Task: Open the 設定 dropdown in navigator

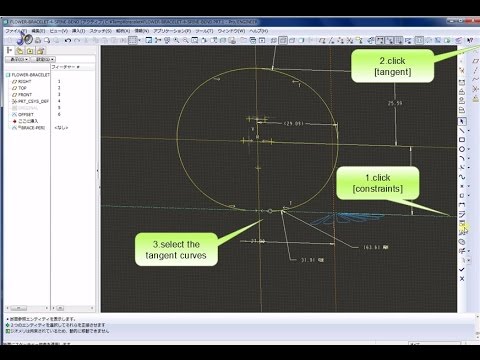Action: [x=43, y=59]
